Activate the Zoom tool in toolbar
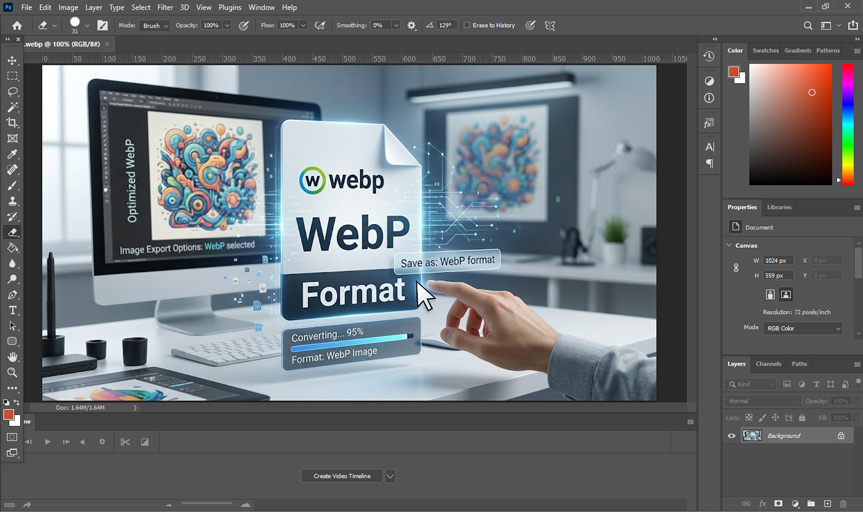 click(12, 373)
